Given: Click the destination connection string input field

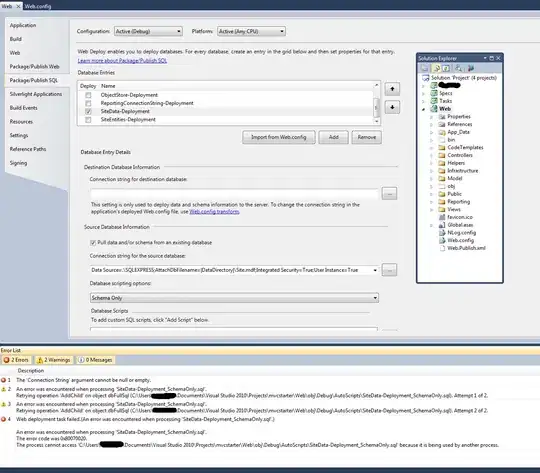Looking at the screenshot, I should coord(234,194).
